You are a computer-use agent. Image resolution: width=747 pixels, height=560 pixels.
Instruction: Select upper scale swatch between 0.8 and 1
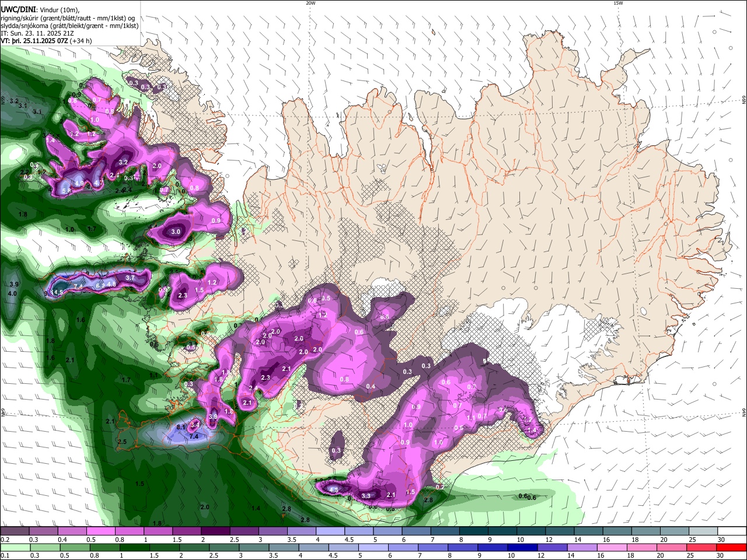(129, 531)
